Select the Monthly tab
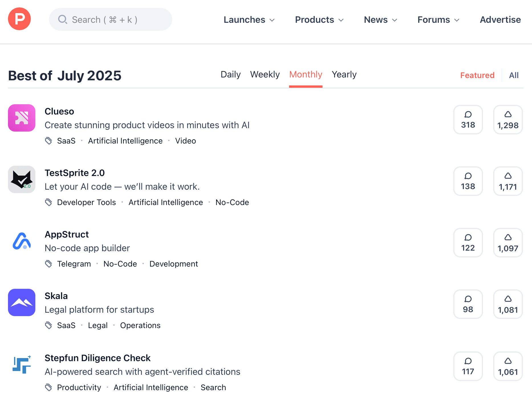Viewport: 532px width, 401px height. tap(306, 75)
